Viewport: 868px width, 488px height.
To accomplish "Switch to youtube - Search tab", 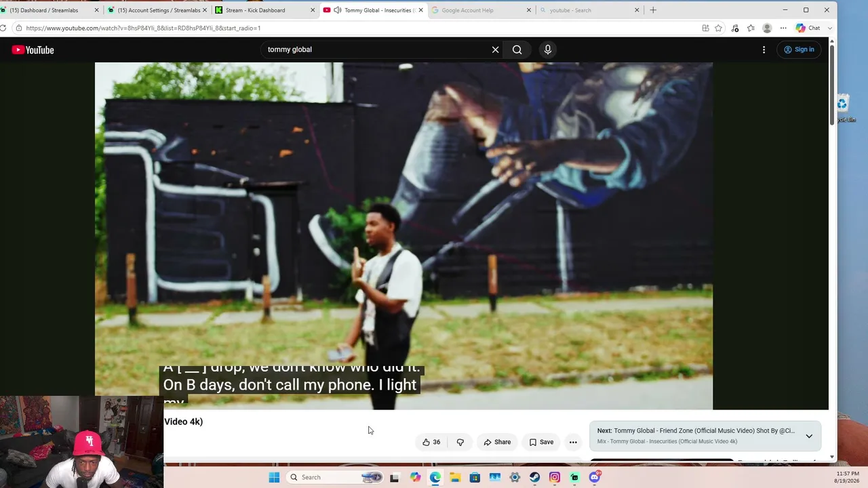I will (589, 10).
